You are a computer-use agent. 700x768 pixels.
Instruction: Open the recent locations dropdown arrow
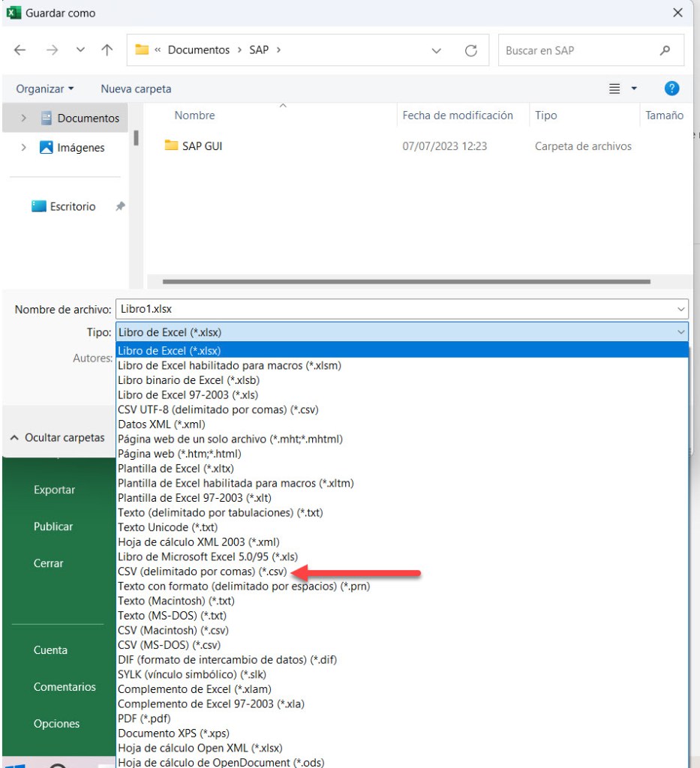point(81,50)
